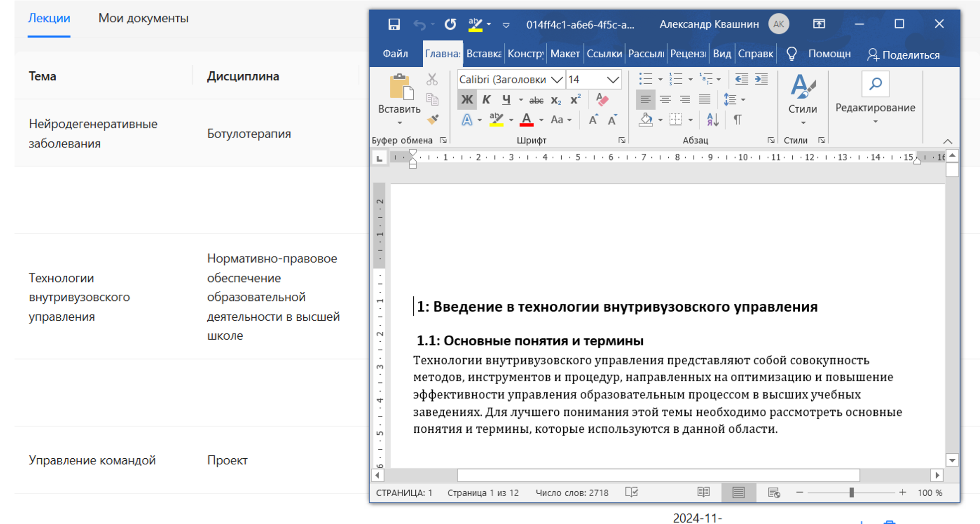Open Мои документы tab in background page
This screenshot has height=524, width=980.
coord(143,18)
